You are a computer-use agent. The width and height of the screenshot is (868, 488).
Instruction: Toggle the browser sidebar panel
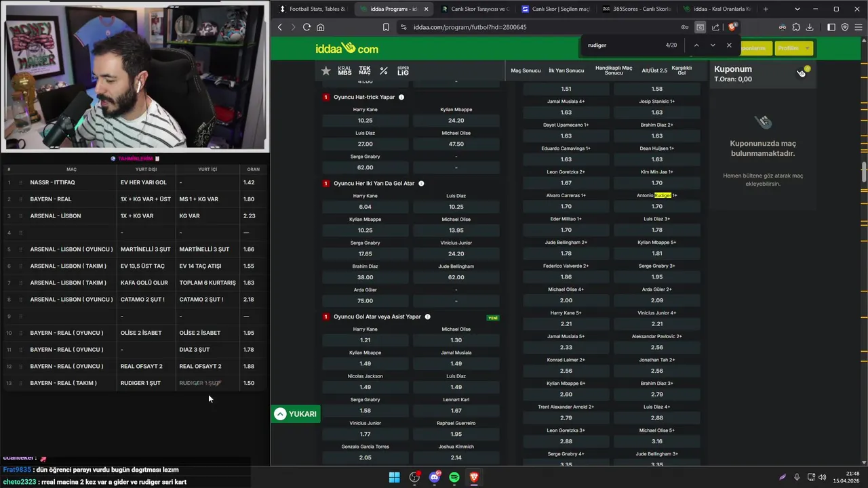pos(831,27)
